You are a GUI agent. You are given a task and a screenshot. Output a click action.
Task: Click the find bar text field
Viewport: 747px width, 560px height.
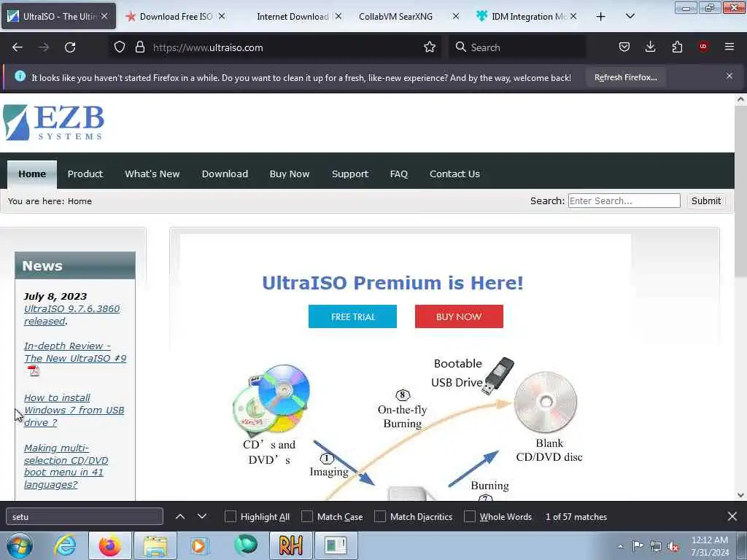[x=85, y=517]
